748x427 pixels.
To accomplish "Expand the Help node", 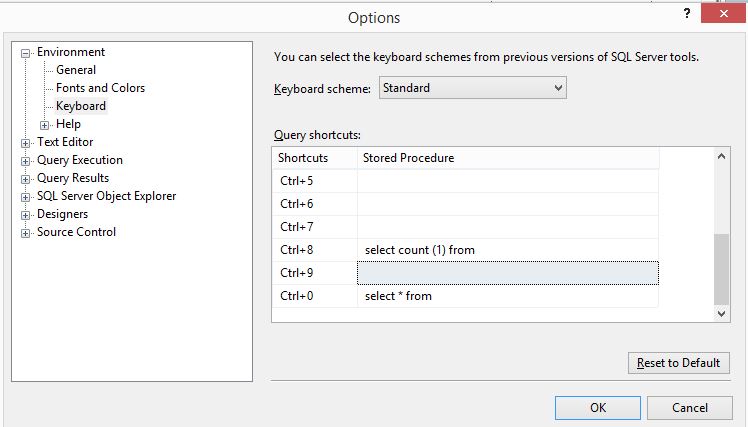I will pos(44,125).
